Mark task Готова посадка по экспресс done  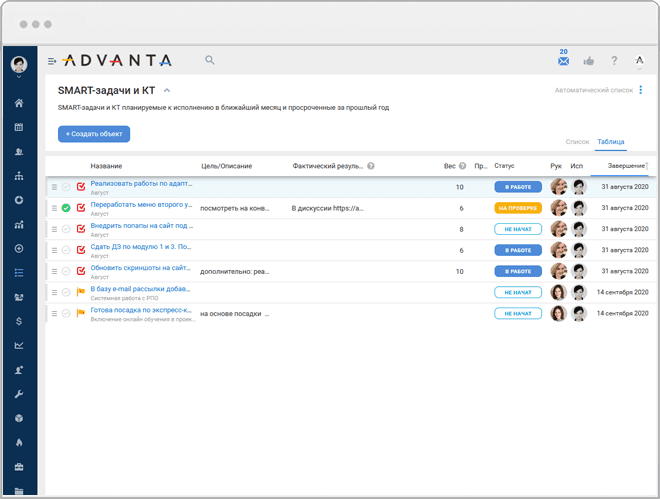point(66,313)
